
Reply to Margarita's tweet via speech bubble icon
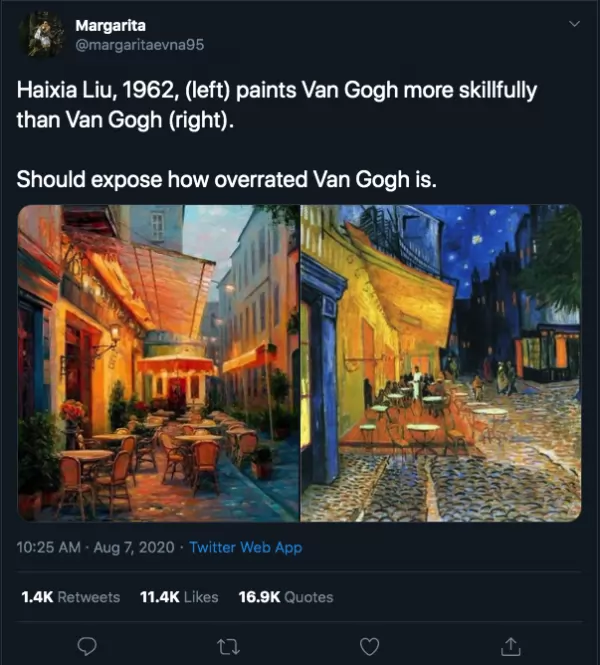coord(87,646)
